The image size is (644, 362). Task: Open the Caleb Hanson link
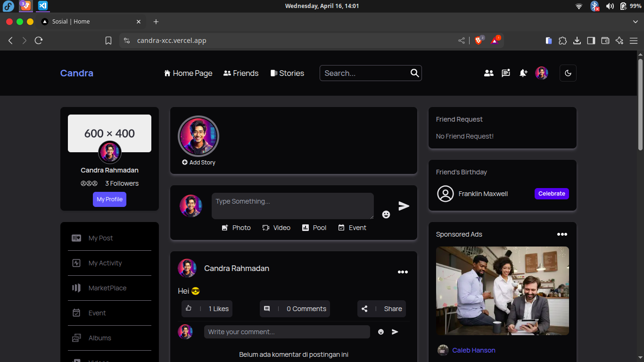[473, 350]
